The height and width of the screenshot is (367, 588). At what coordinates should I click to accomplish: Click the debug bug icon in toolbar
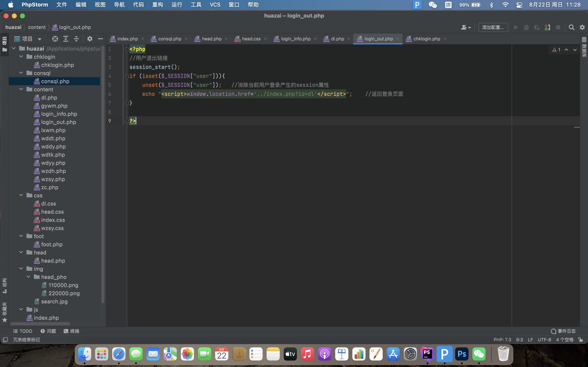point(526,28)
